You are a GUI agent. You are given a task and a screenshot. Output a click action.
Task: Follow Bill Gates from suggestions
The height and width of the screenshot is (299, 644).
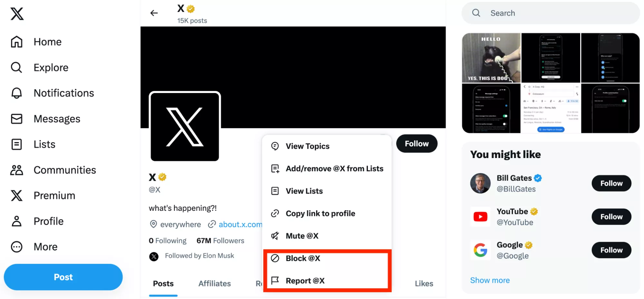611,183
